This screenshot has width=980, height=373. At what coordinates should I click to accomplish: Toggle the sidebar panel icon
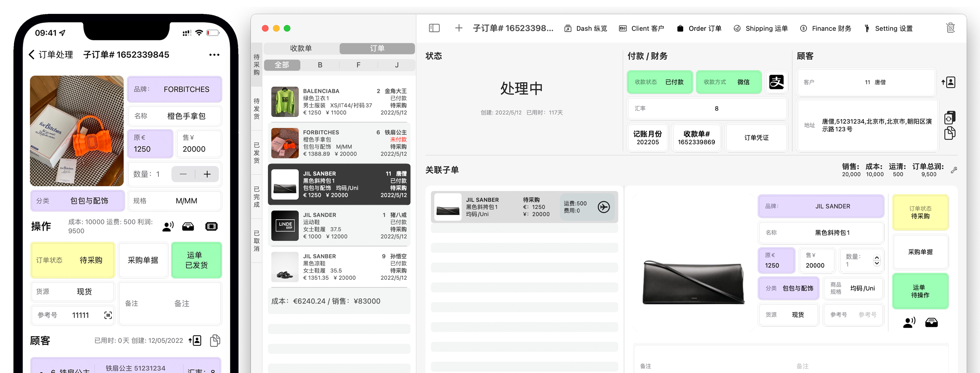click(x=434, y=28)
